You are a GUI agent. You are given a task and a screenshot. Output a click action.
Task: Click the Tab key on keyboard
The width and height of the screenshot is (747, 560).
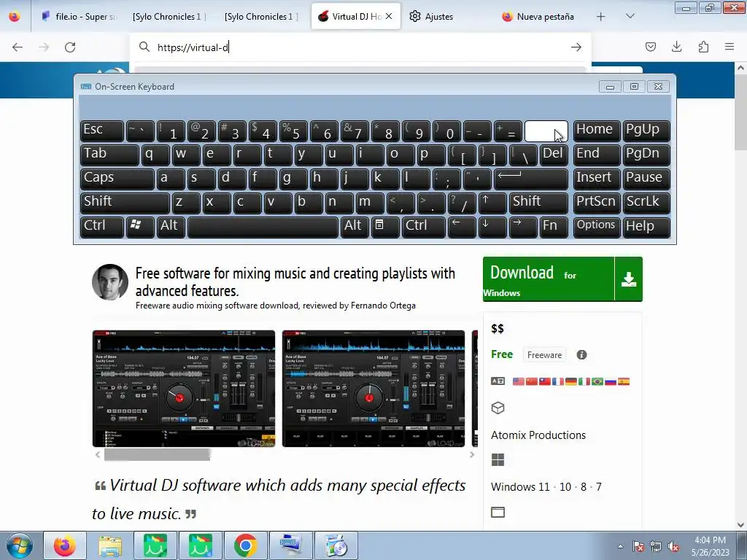pos(109,155)
